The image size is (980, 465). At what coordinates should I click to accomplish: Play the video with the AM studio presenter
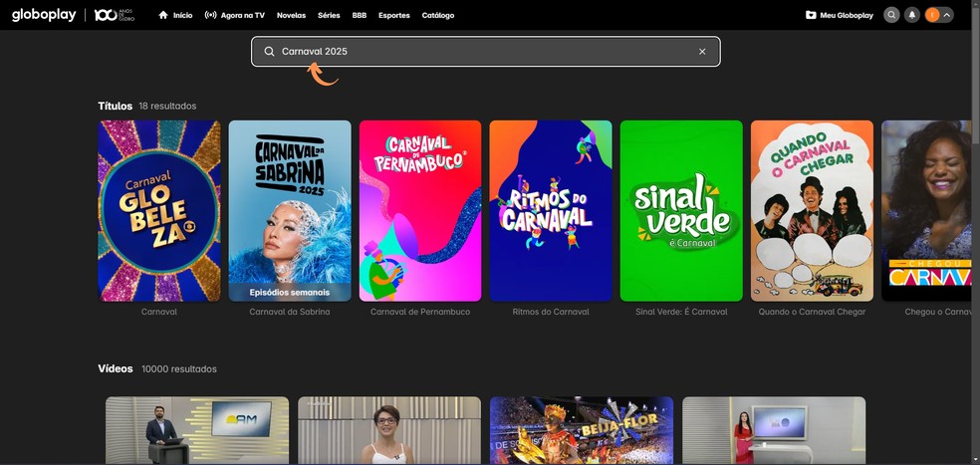click(197, 430)
